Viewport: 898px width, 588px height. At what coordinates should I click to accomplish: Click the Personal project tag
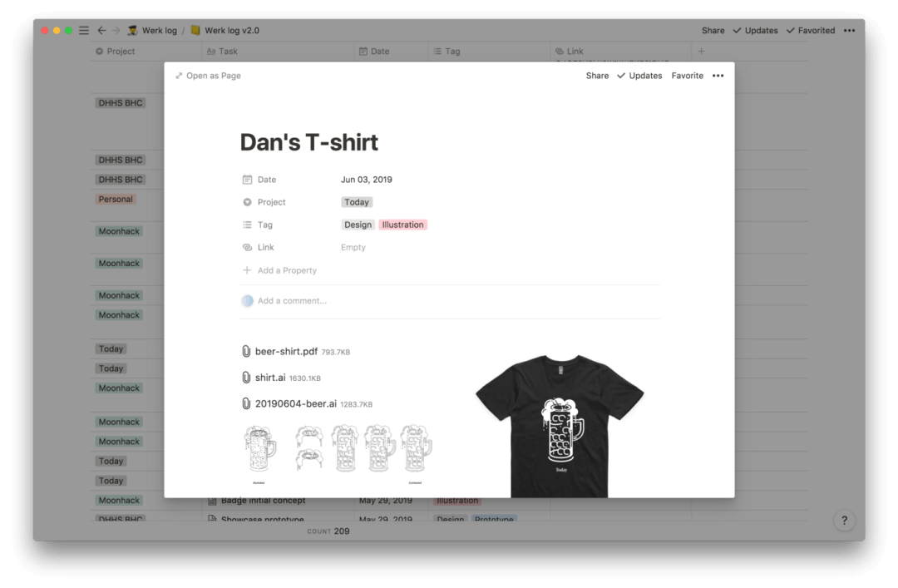[x=115, y=199]
